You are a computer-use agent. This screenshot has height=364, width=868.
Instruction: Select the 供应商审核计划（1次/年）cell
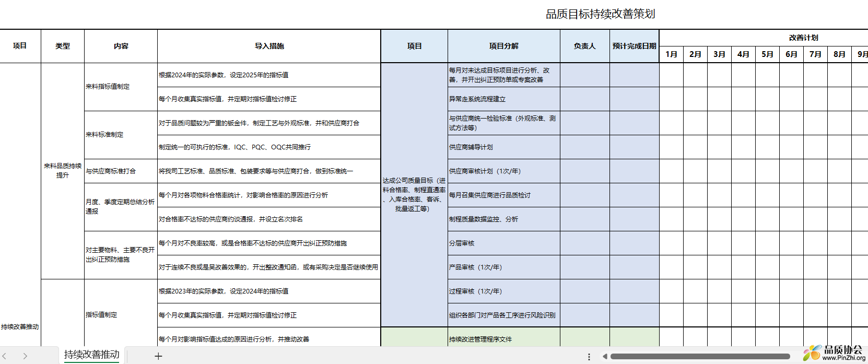pyautogui.click(x=504, y=171)
